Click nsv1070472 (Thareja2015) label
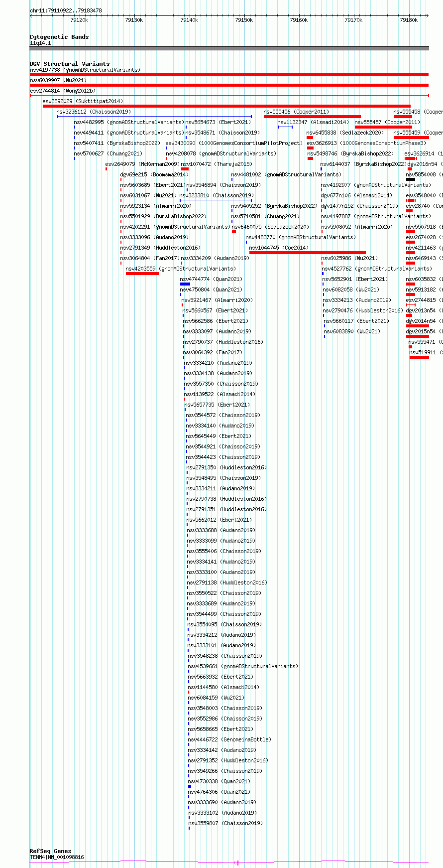 click(217, 164)
